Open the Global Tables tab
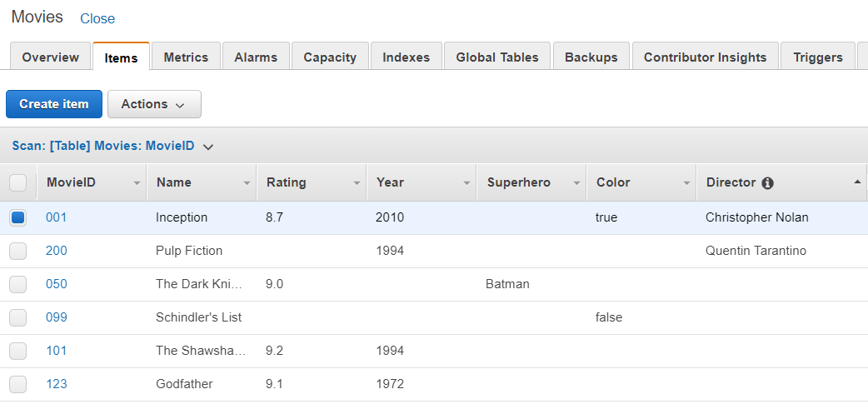This screenshot has height=404, width=868. pyautogui.click(x=497, y=57)
